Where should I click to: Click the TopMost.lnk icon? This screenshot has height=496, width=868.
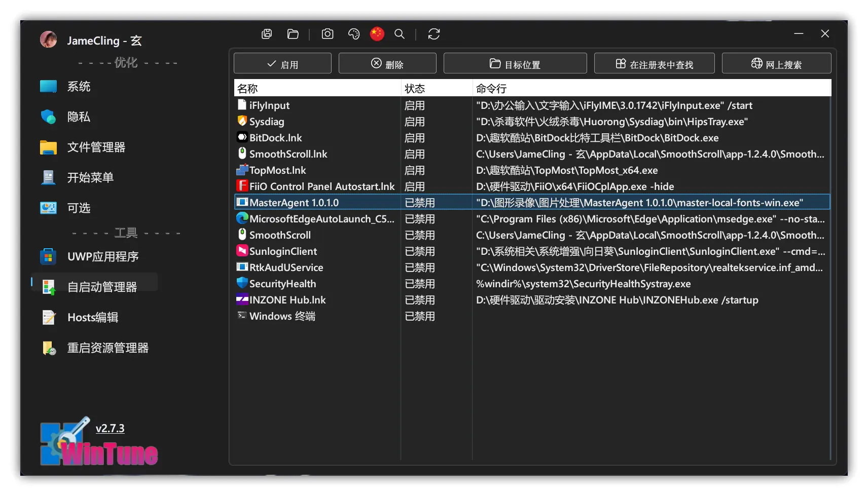coord(242,170)
